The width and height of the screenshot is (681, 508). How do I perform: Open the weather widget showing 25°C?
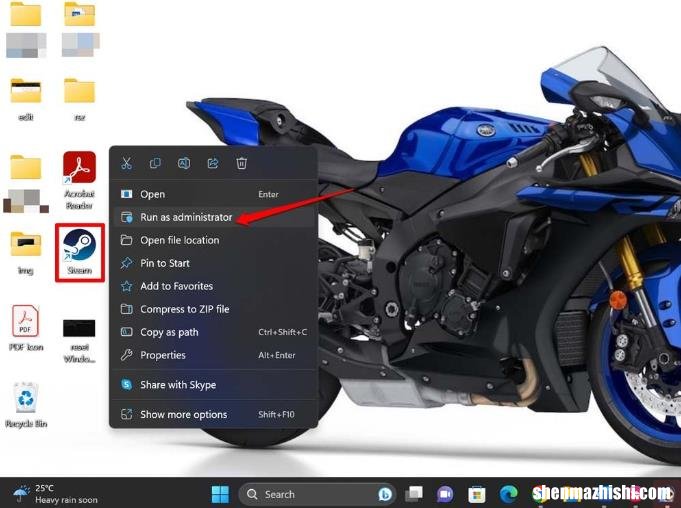pyautogui.click(x=56, y=494)
